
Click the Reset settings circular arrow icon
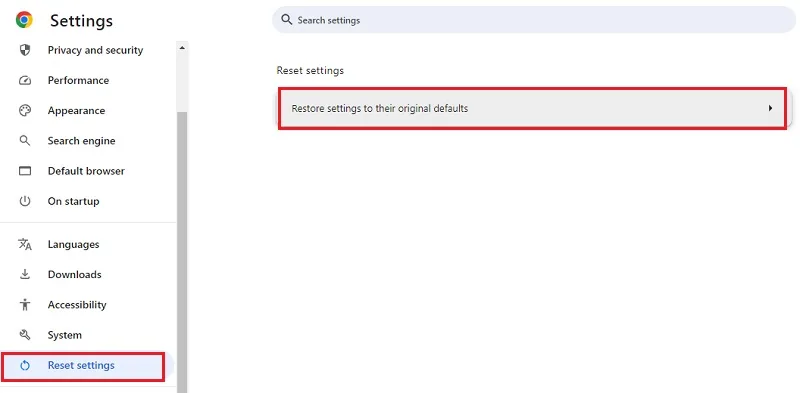(x=24, y=365)
